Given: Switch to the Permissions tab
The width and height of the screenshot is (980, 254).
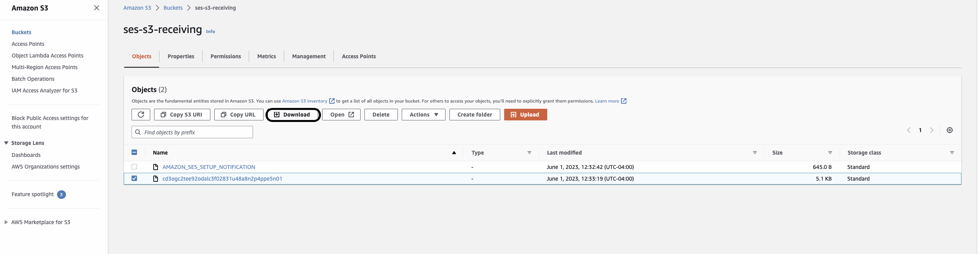Looking at the screenshot, I should click(225, 56).
